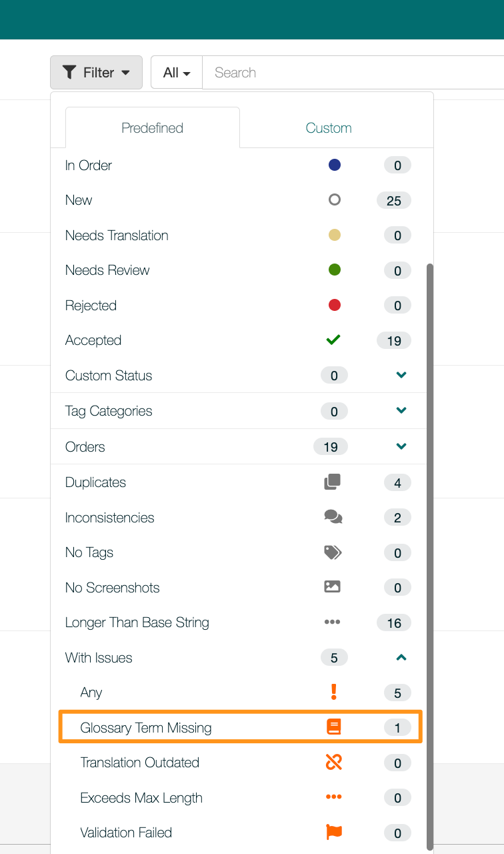Open the All search scope dropdown

pyautogui.click(x=177, y=72)
